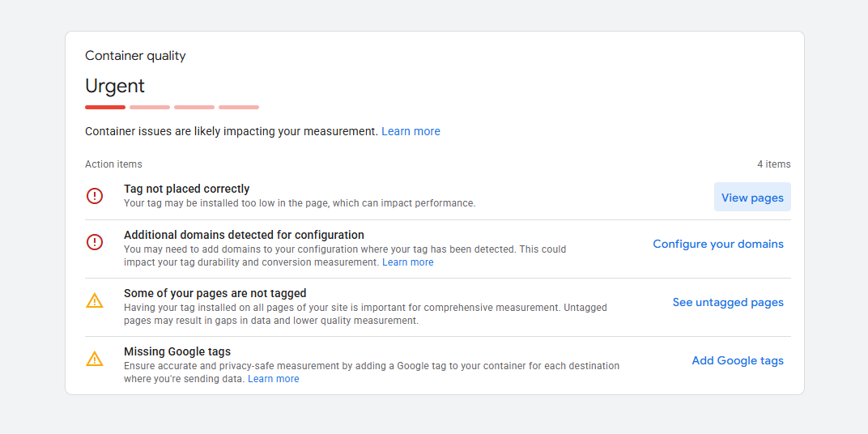The width and height of the screenshot is (868, 434).
Task: Click the orange warning triangle beside Missing Google tags
Action: pyautogui.click(x=95, y=359)
